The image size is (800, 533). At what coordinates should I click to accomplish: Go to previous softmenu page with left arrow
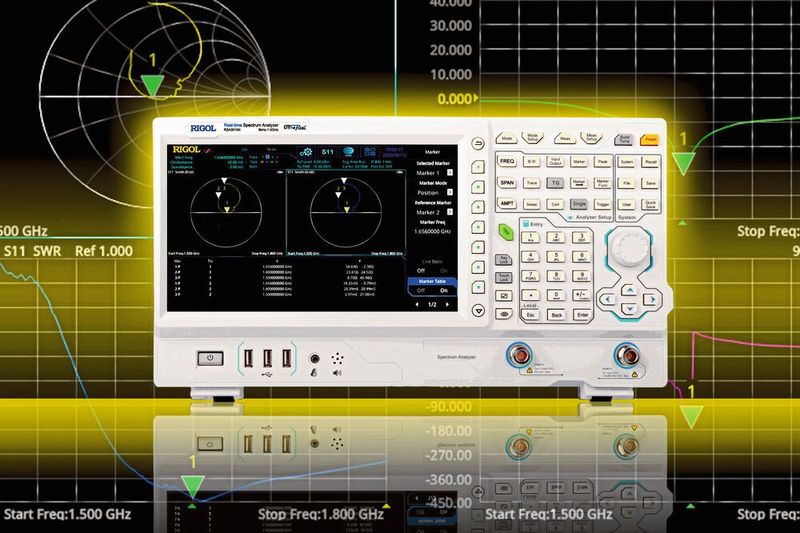pyautogui.click(x=417, y=304)
